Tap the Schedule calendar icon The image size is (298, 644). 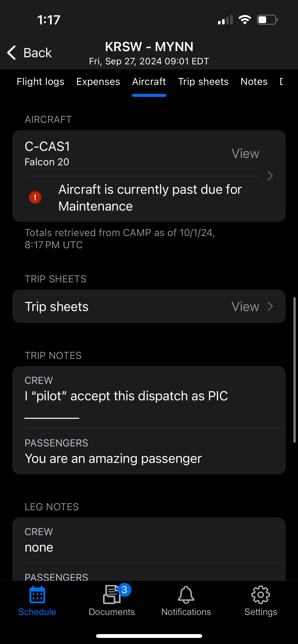pos(37,595)
